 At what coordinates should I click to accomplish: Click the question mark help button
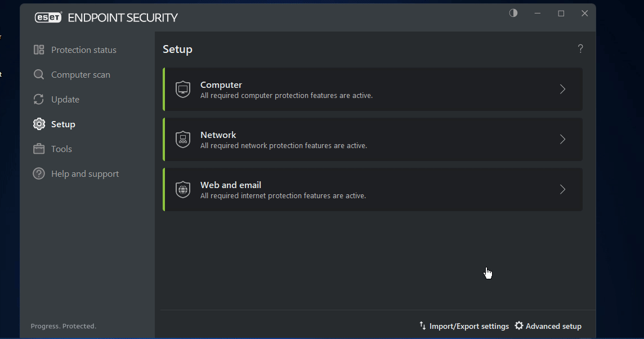(x=580, y=49)
